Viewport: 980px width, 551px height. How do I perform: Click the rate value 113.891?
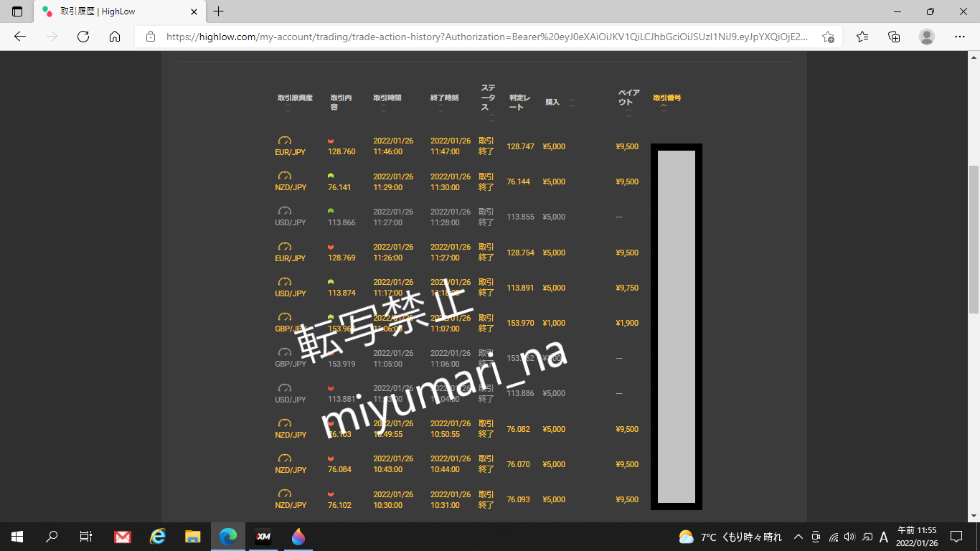click(x=520, y=288)
